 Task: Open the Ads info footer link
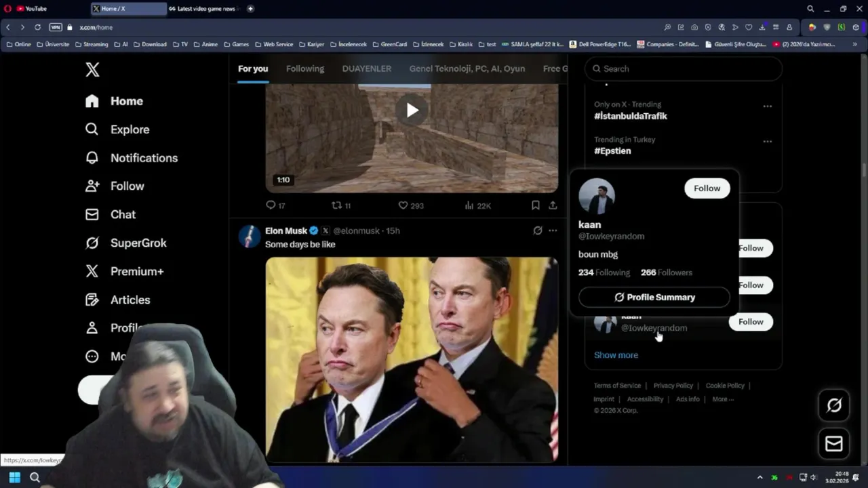coord(688,399)
